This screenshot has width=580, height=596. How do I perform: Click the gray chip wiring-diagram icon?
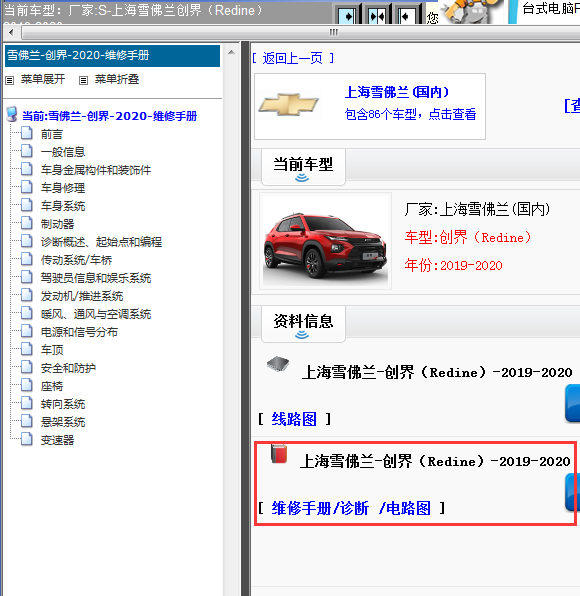[278, 364]
